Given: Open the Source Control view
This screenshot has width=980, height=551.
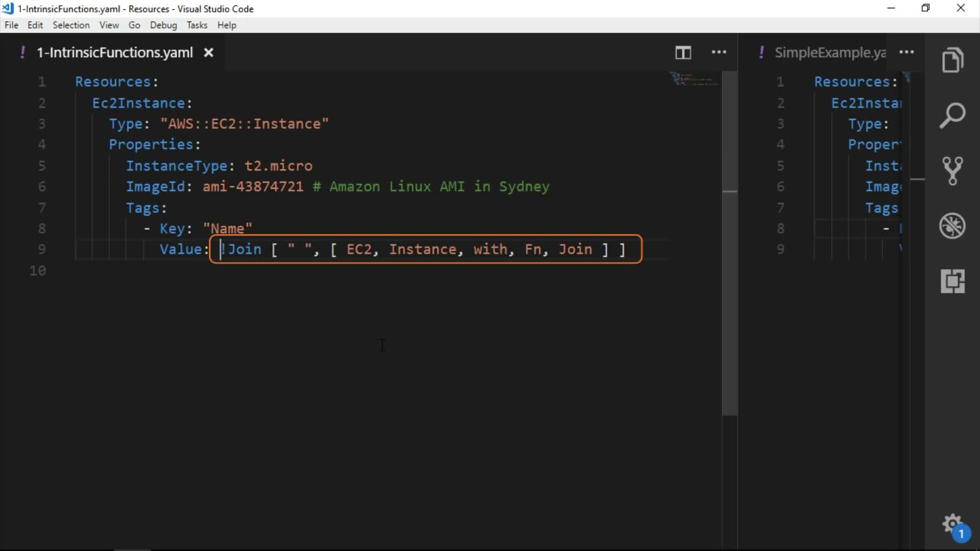Looking at the screenshot, I should coord(952,170).
